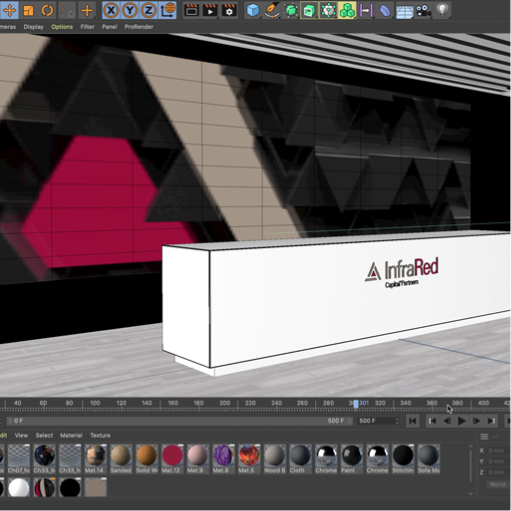The width and height of the screenshot is (511, 511).
Task: Select the pink Mat.9 material
Action: point(198,459)
